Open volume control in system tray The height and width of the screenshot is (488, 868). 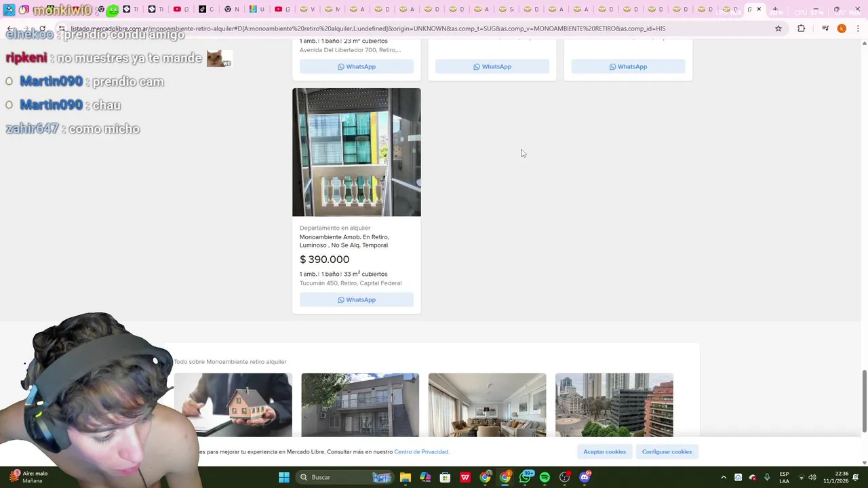812,477
